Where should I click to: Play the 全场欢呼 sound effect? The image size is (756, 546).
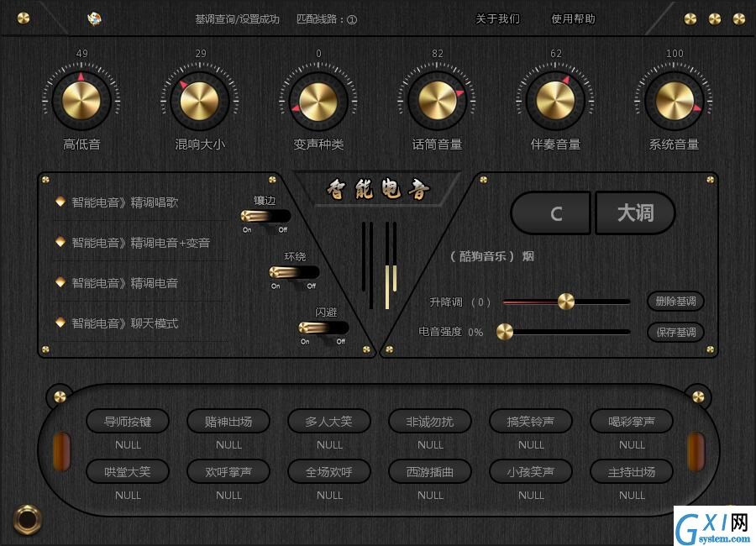coord(329,471)
